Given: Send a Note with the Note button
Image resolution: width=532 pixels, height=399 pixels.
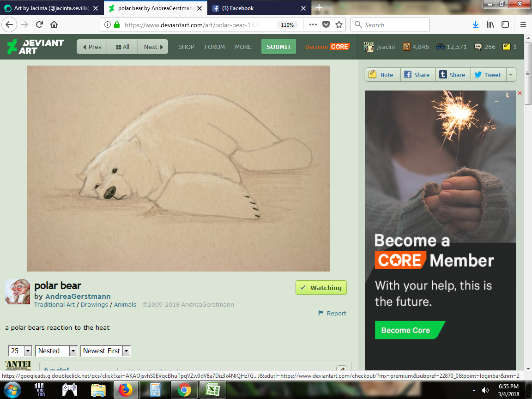Looking at the screenshot, I should pyautogui.click(x=383, y=75).
